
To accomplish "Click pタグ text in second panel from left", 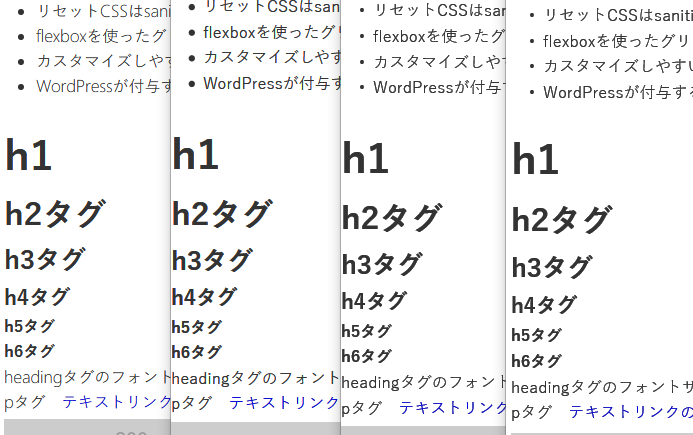I will (192, 404).
